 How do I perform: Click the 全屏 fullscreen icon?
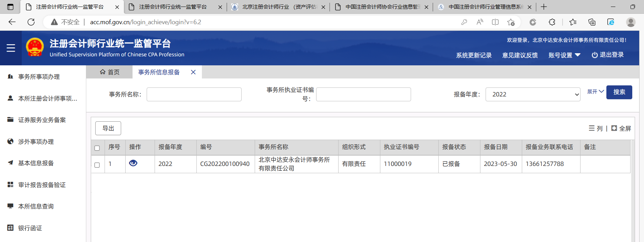(614, 128)
